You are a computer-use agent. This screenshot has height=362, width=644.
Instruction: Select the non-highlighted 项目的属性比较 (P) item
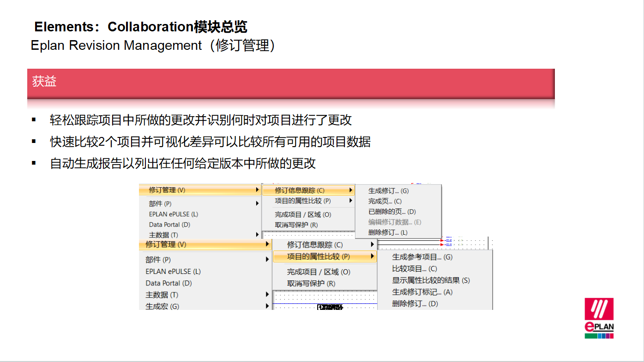pos(303,201)
